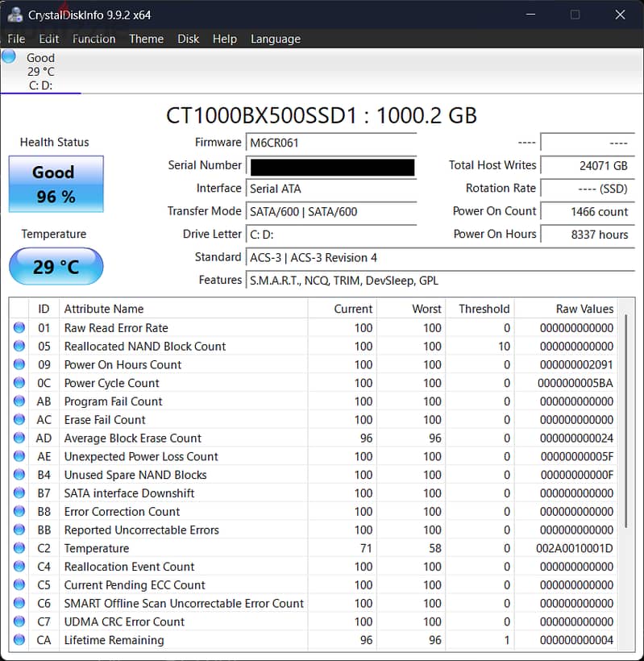Click the Raw Values column header
Image resolution: width=644 pixels, height=661 pixels.
coord(566,309)
